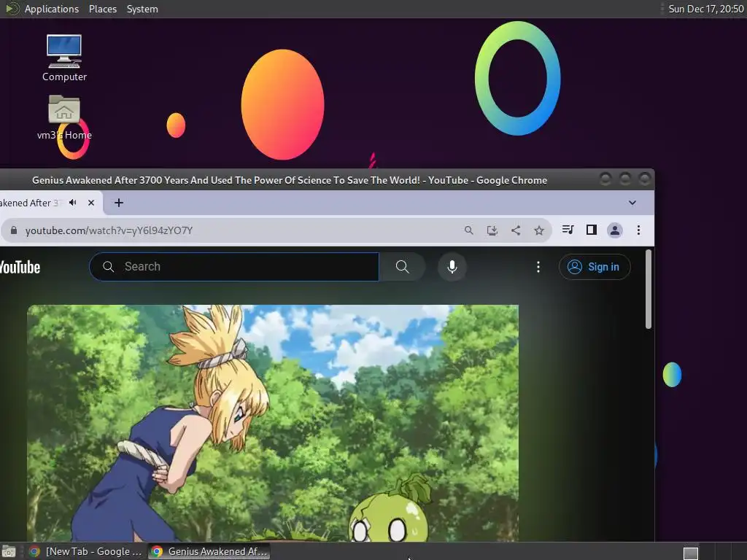Expand the tab search chevron
Viewport: 747px width, 560px height.
(632, 203)
